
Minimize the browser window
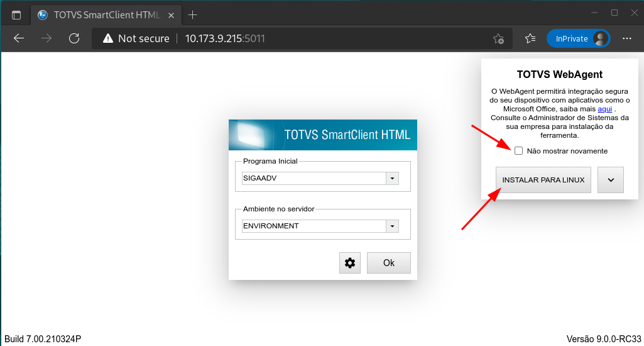pyautogui.click(x=594, y=13)
